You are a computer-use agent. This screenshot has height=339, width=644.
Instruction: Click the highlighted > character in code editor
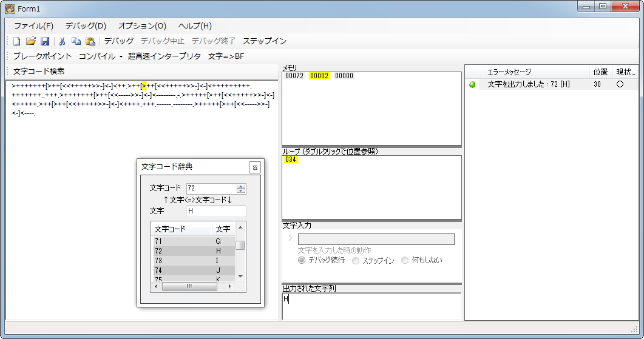coord(144,86)
